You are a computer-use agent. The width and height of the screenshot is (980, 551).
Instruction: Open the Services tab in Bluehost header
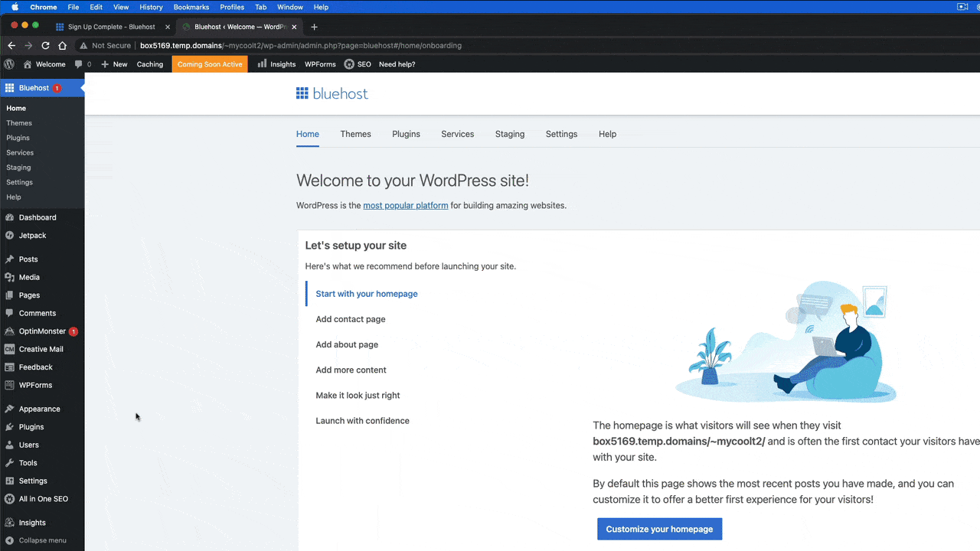458,134
